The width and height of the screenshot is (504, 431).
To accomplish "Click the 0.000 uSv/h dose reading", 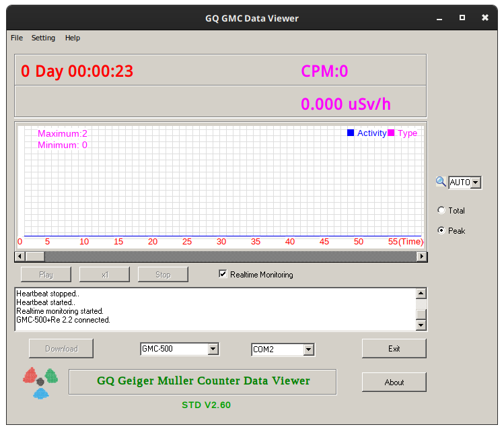I will click(346, 104).
